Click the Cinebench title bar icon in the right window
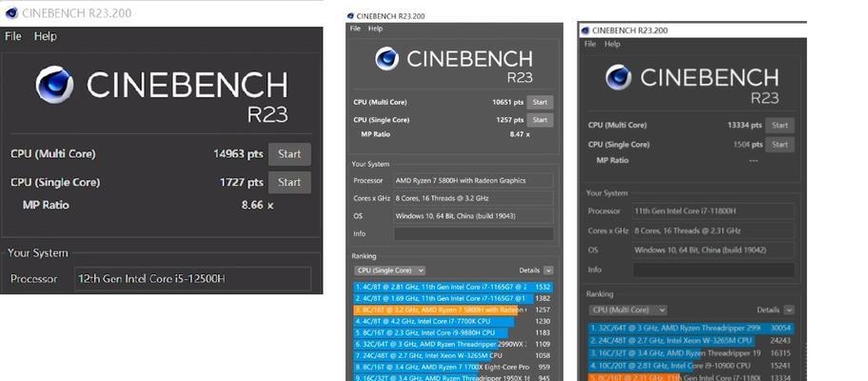 click(x=585, y=30)
